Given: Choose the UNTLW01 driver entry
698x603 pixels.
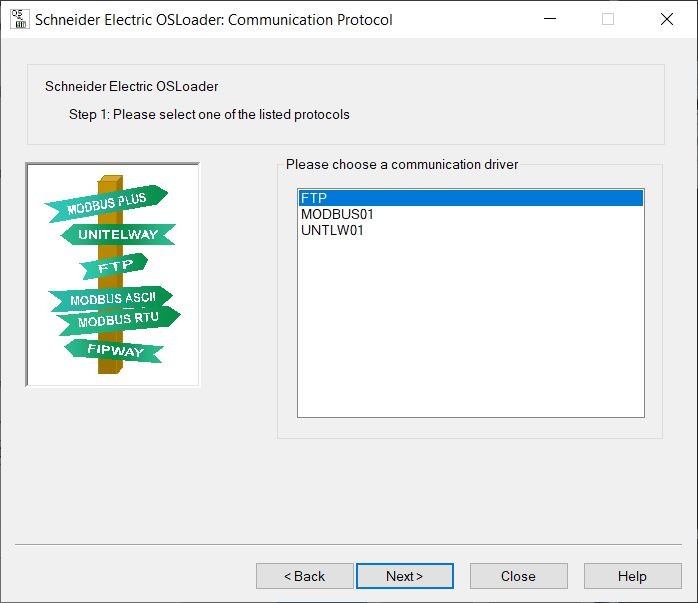Looking at the screenshot, I should (x=471, y=230).
